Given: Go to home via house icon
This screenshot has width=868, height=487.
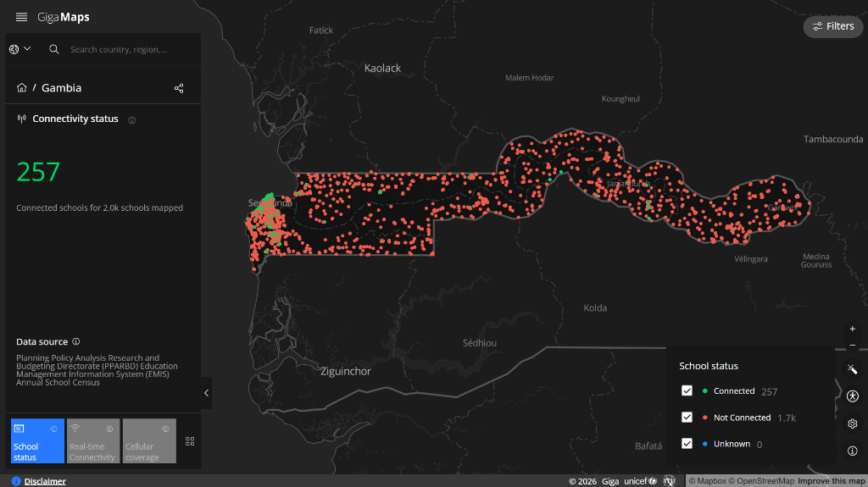Looking at the screenshot, I should [21, 87].
